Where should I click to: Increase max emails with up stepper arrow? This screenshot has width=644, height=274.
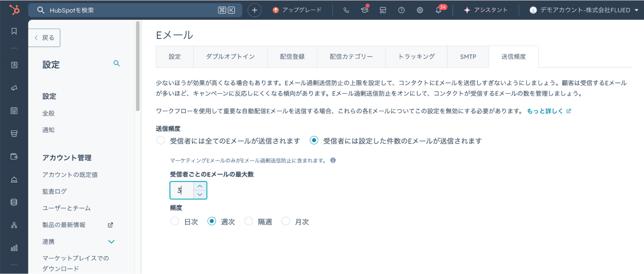click(x=200, y=186)
